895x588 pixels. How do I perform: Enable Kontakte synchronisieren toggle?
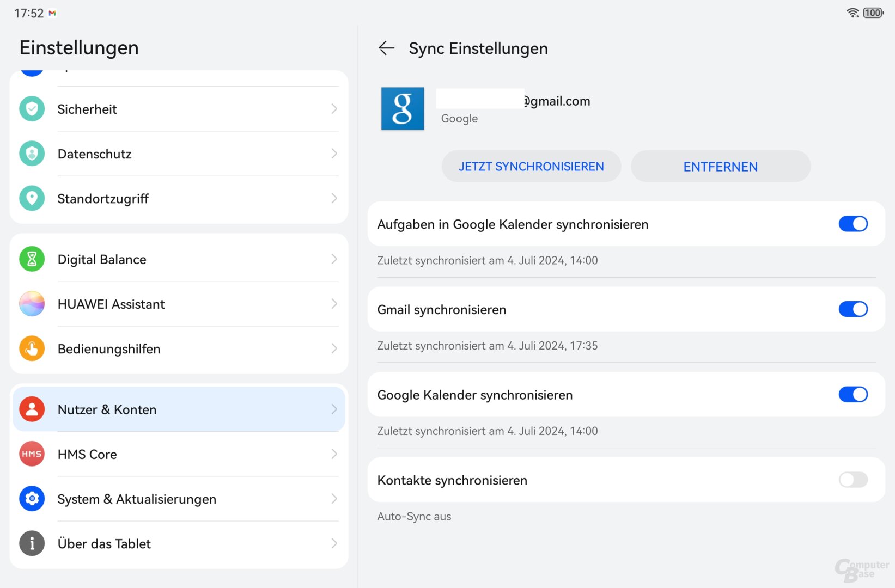click(x=853, y=480)
